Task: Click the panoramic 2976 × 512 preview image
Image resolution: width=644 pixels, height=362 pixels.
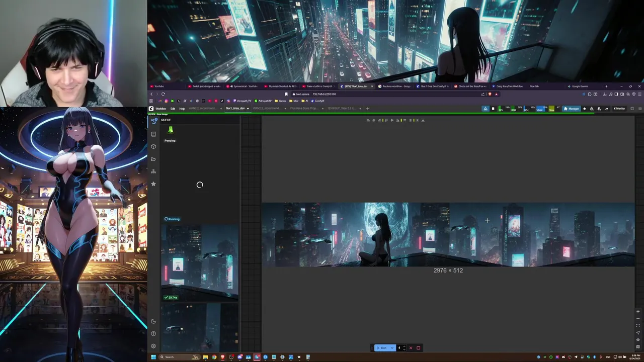Action: coord(448,234)
